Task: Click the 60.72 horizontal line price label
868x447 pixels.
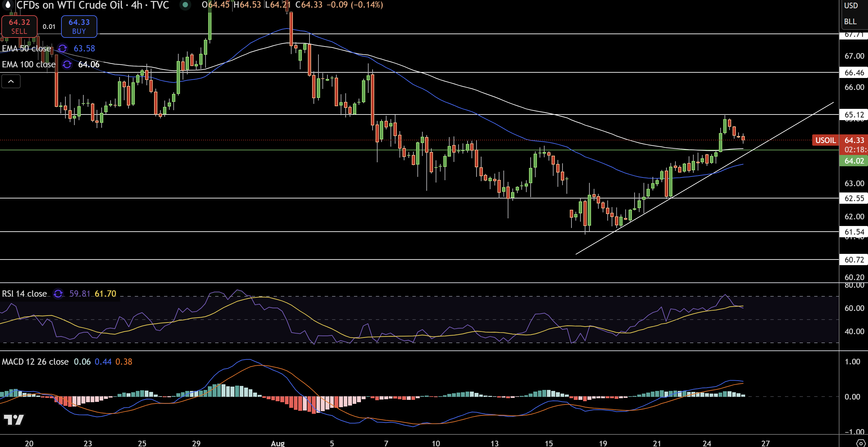Action: 854,260
